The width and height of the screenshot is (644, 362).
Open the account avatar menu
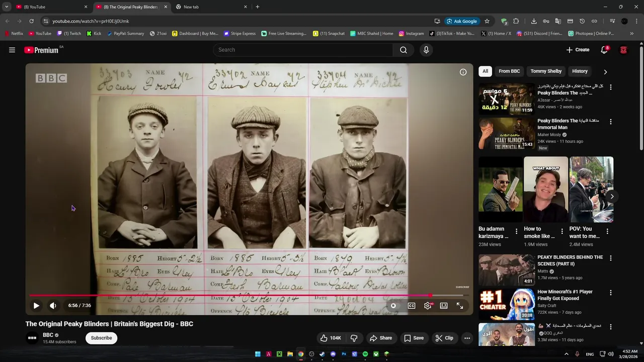tap(623, 50)
